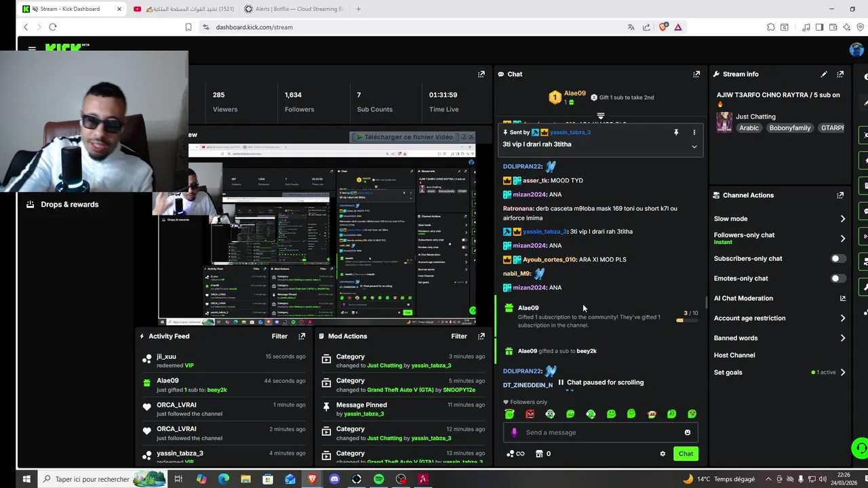Select the Stream Kick Dashboard tab
The image size is (868, 488).
[71, 9]
